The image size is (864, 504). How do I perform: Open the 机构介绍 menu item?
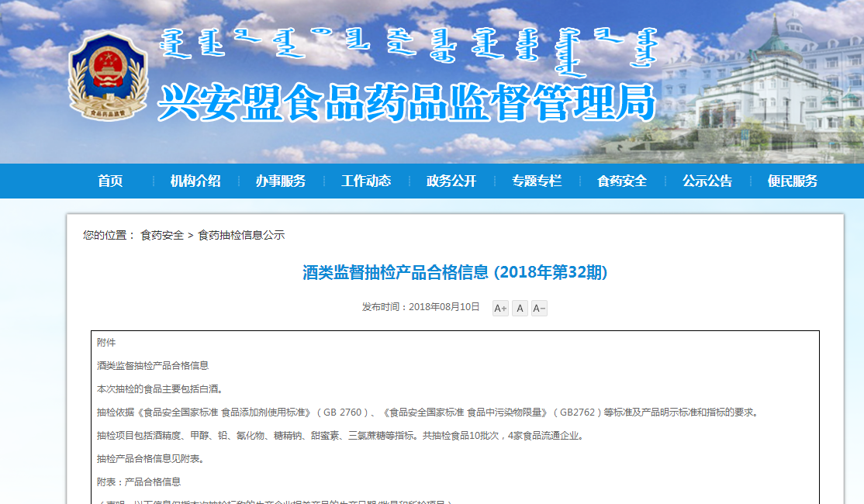point(195,181)
